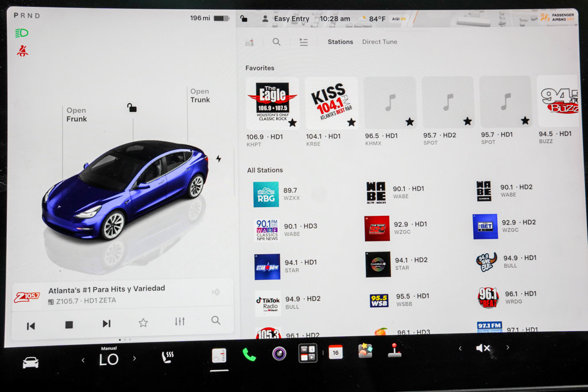
Task: Favorite the current Z105.7 station
Action: click(143, 323)
